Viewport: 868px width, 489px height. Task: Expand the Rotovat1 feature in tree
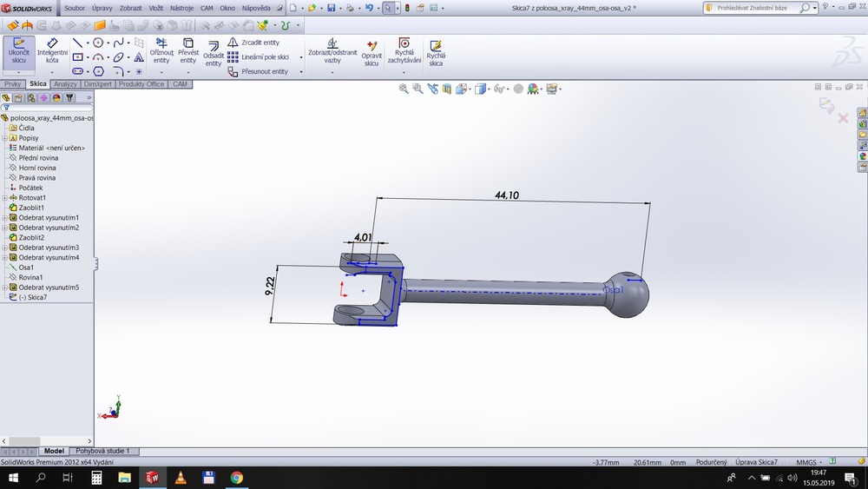tap(4, 198)
